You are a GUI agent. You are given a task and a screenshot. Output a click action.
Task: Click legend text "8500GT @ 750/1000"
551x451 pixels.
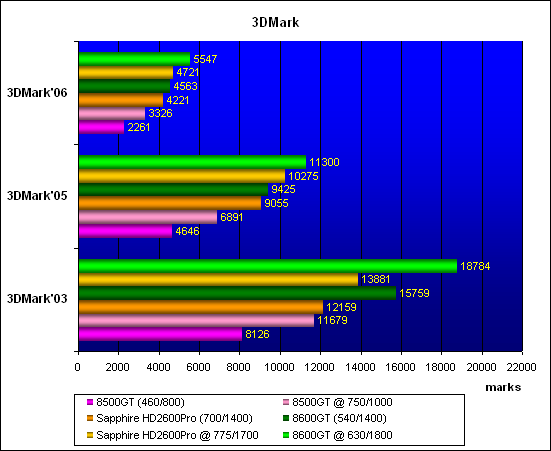(342, 402)
